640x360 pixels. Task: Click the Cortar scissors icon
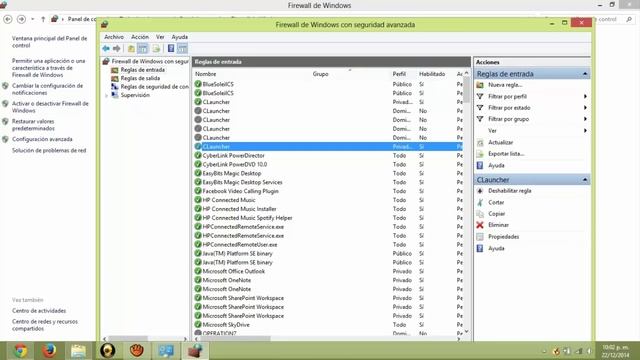coord(480,202)
